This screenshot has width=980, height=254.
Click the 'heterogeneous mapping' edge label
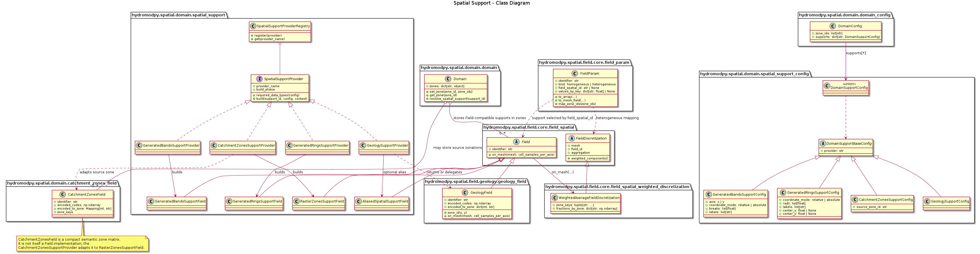click(617, 118)
